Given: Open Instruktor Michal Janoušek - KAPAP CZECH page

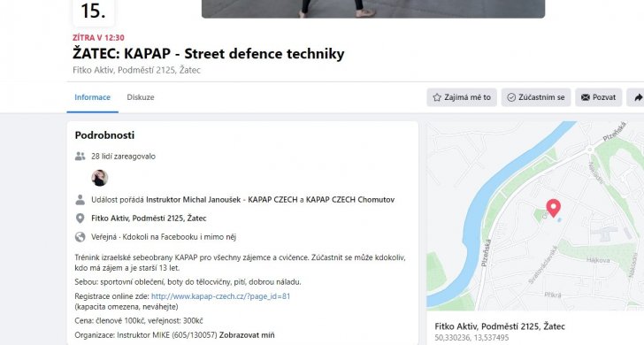Looking at the screenshot, I should (x=222, y=200).
